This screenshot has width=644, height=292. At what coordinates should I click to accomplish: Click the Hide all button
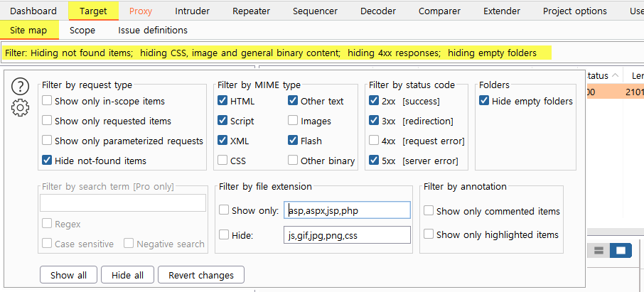[x=128, y=275]
